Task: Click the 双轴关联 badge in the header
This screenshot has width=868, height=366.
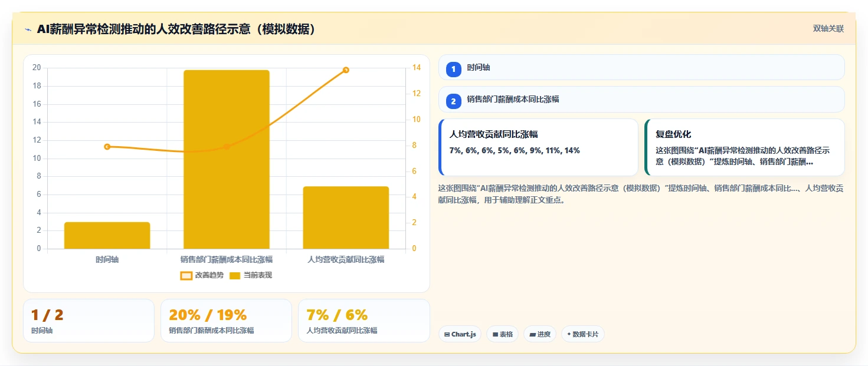Action: click(x=828, y=28)
